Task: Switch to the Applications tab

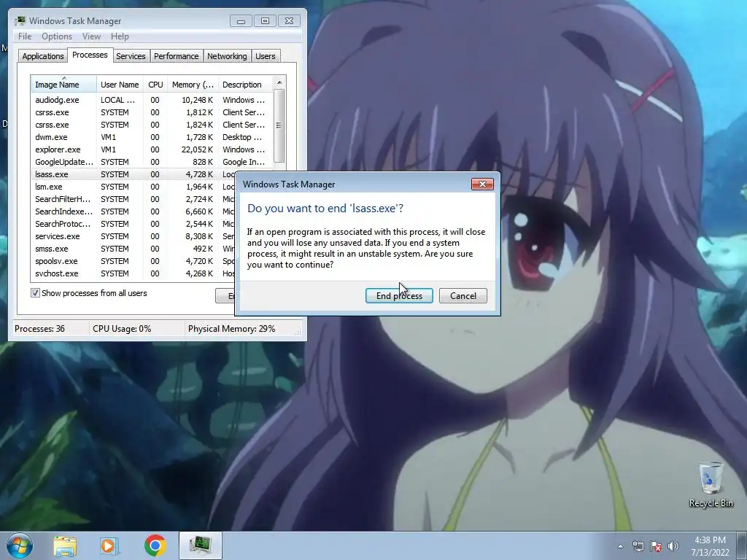Action: pyautogui.click(x=43, y=56)
